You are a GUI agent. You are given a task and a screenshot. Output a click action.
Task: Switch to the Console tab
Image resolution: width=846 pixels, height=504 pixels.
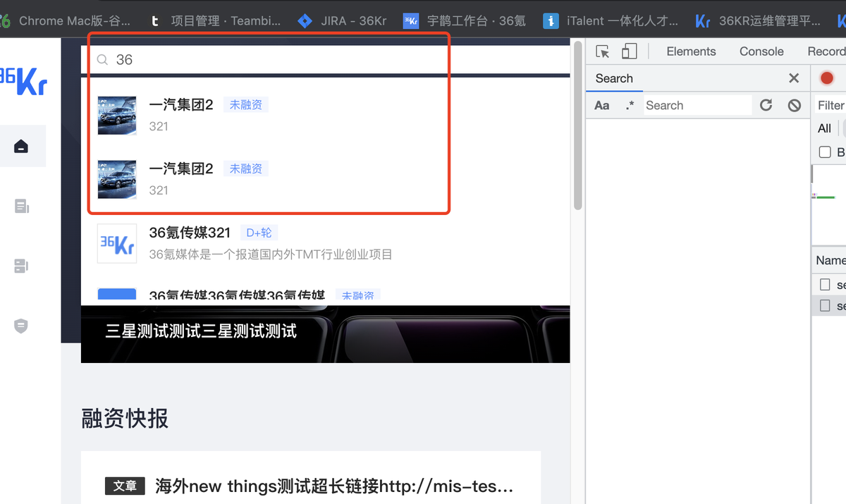[761, 51]
